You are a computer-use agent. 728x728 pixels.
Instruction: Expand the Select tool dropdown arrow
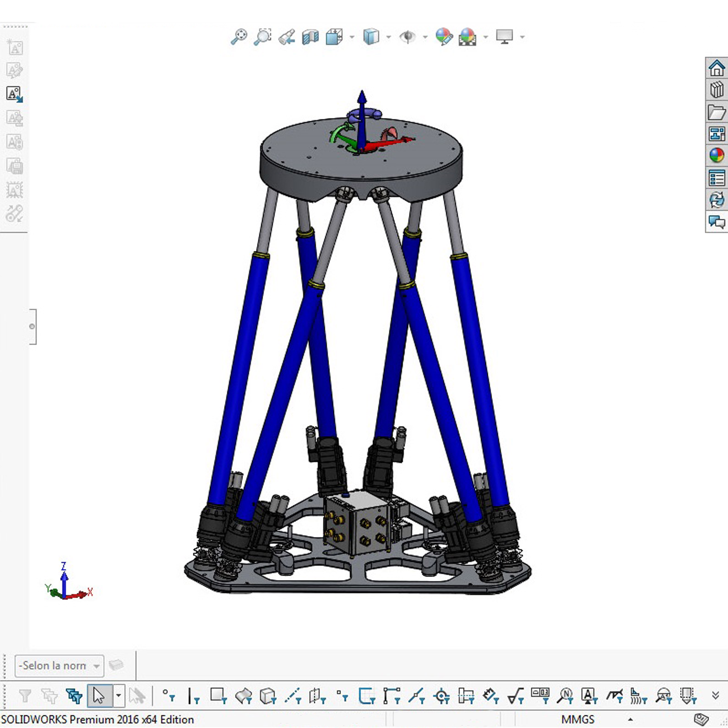pos(118,696)
